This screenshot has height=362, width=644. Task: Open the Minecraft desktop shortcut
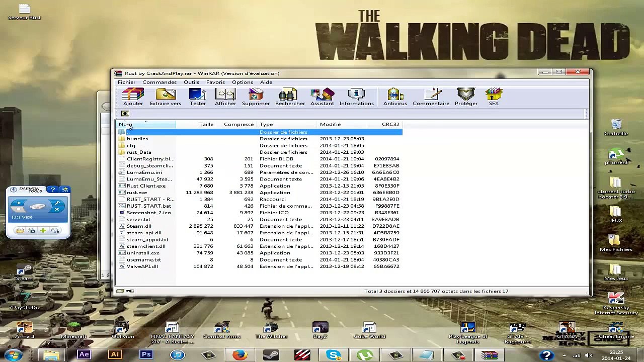tap(73, 330)
